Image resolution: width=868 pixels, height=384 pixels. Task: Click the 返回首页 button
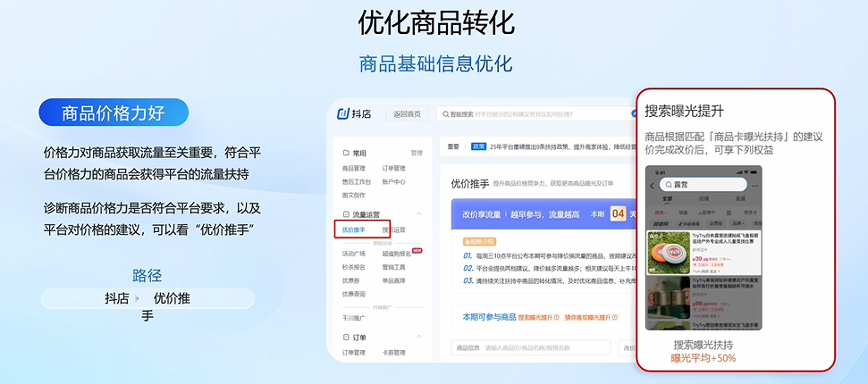pyautogui.click(x=407, y=114)
